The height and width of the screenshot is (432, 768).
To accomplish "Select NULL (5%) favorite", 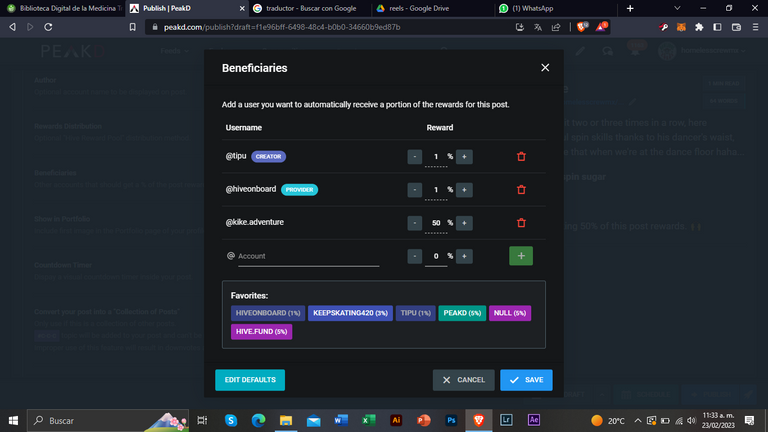I will click(510, 313).
